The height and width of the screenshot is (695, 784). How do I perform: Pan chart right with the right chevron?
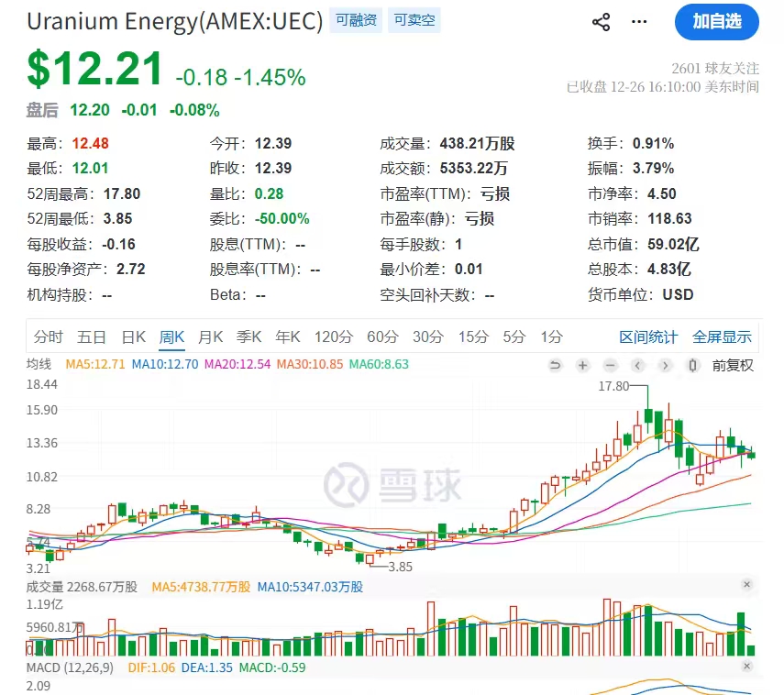pyautogui.click(x=665, y=366)
